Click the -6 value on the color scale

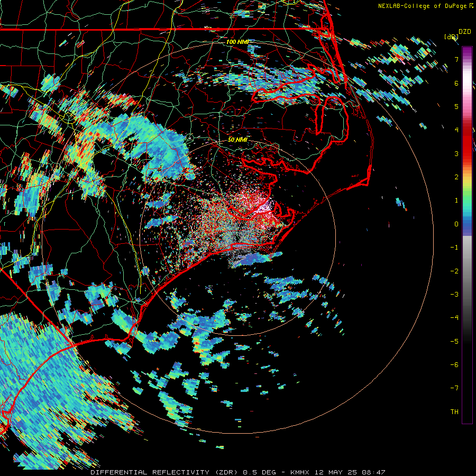[x=454, y=365]
